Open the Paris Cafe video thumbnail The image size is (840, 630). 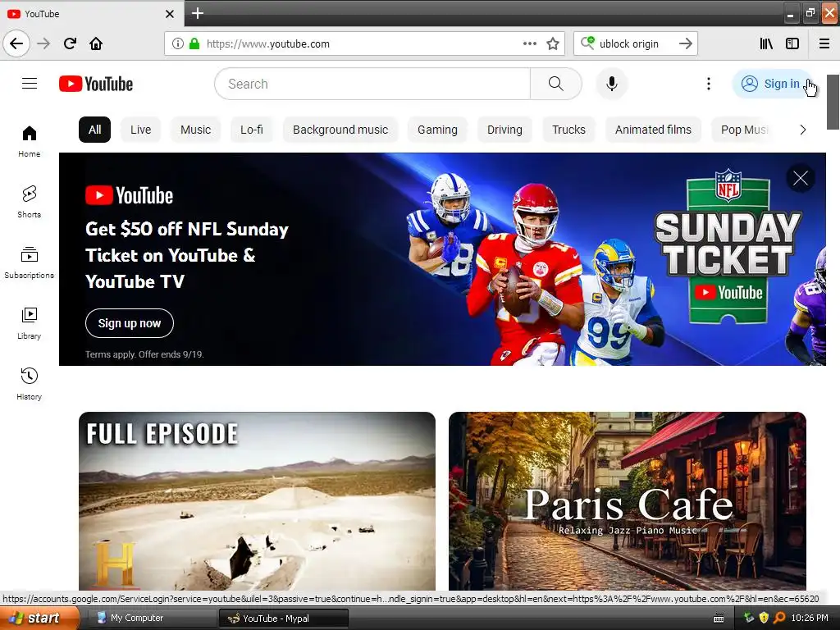(x=628, y=501)
